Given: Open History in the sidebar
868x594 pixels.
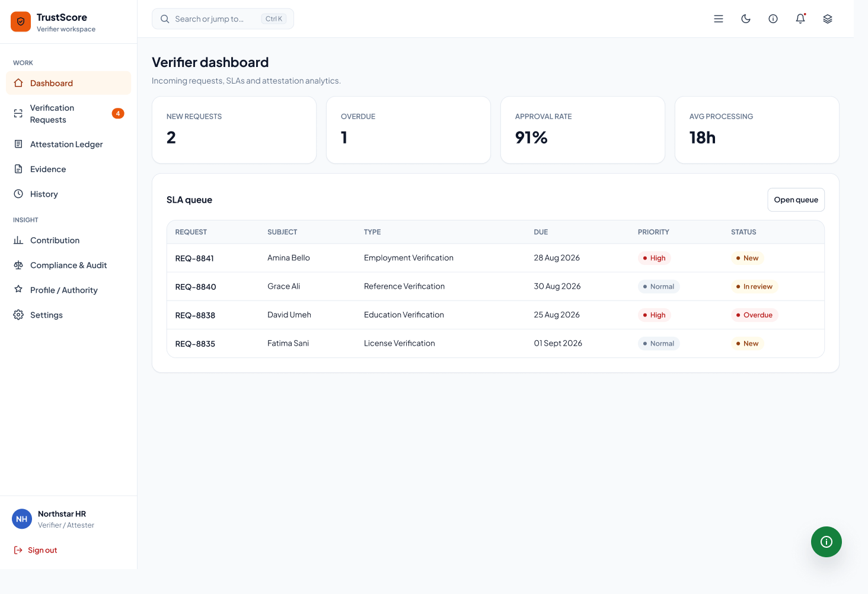Looking at the screenshot, I should [68, 194].
